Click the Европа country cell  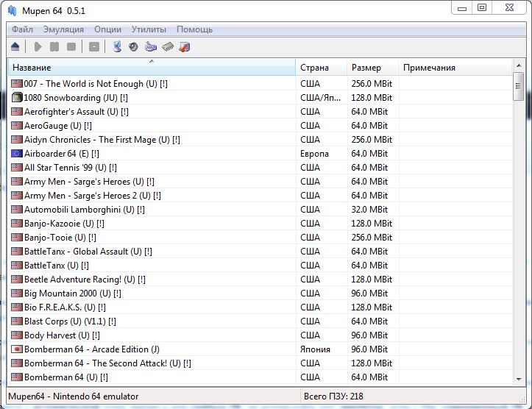pos(314,154)
